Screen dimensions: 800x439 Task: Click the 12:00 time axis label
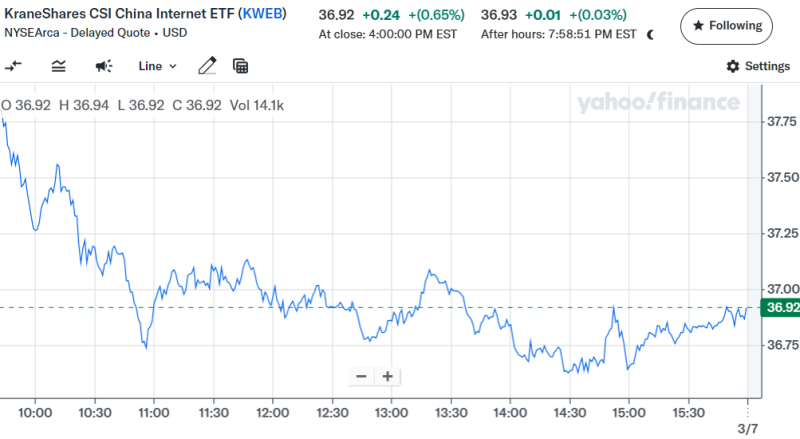(272, 411)
